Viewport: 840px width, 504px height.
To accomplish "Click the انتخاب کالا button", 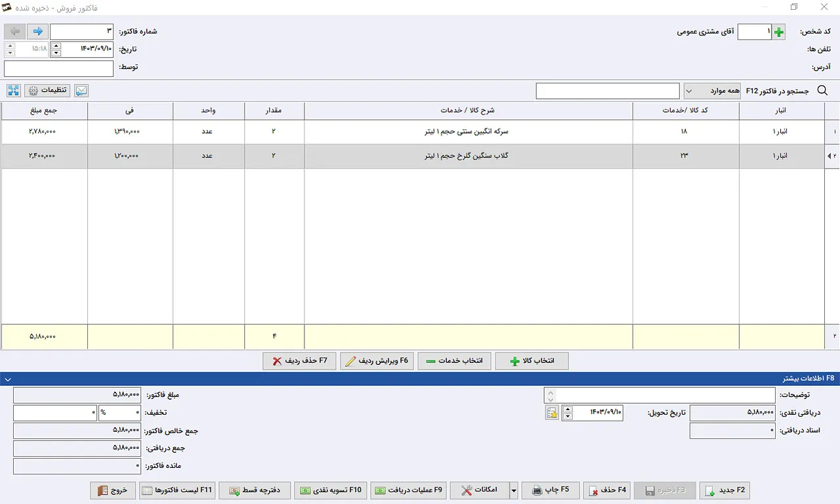I will pyautogui.click(x=532, y=362).
